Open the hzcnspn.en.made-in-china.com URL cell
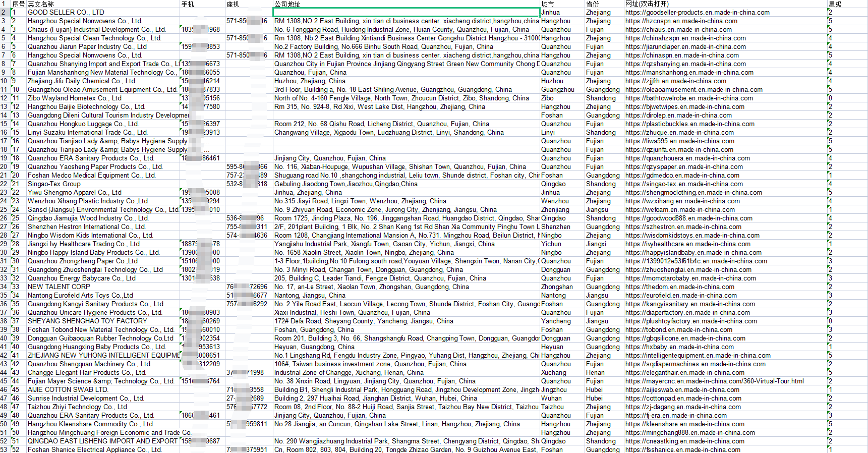868x453 pixels. click(725, 21)
